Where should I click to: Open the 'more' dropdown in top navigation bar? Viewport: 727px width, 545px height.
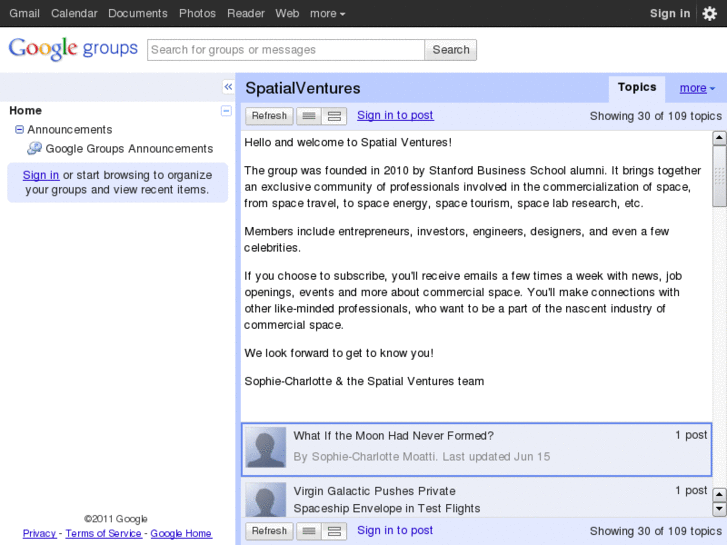point(327,13)
